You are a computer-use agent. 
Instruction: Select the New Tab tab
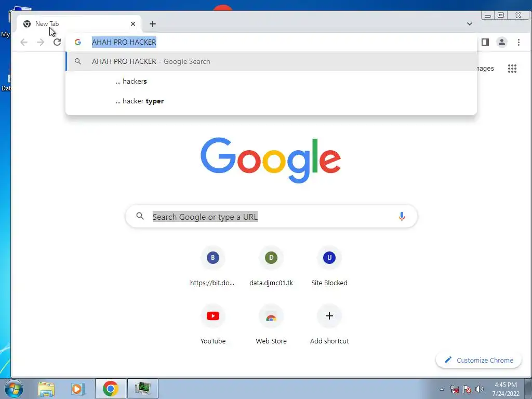click(78, 24)
